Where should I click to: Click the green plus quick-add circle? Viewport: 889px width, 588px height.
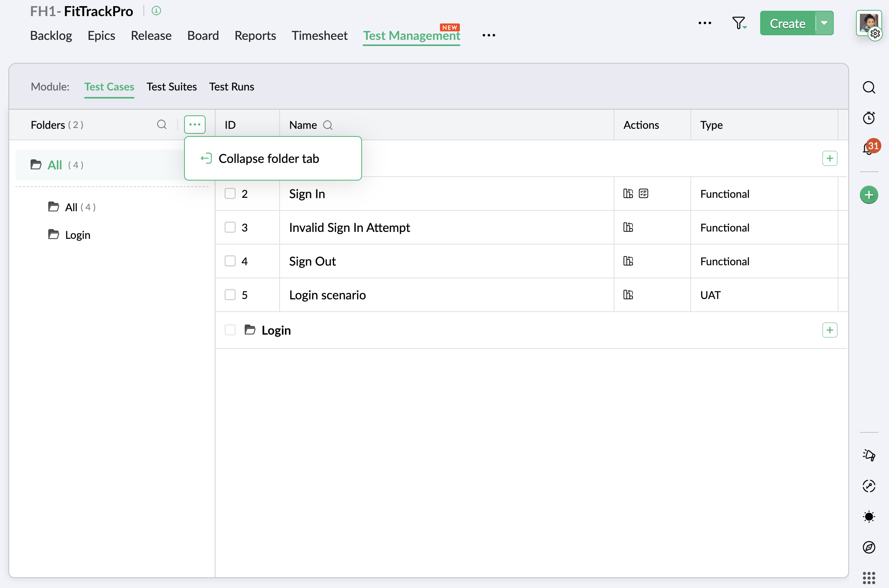tap(869, 195)
